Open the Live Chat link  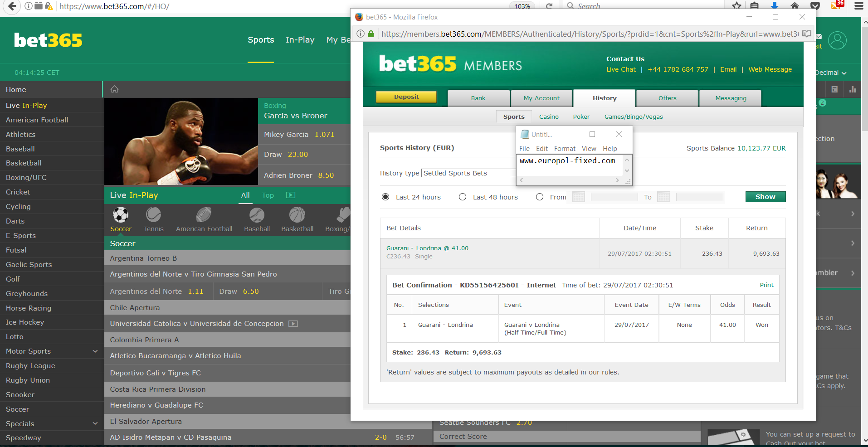621,69
